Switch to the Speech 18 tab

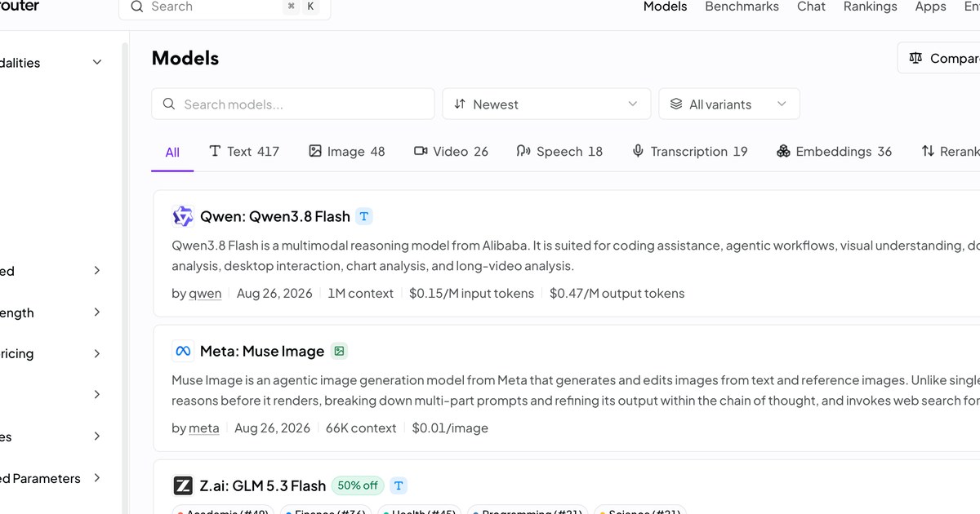(x=559, y=152)
